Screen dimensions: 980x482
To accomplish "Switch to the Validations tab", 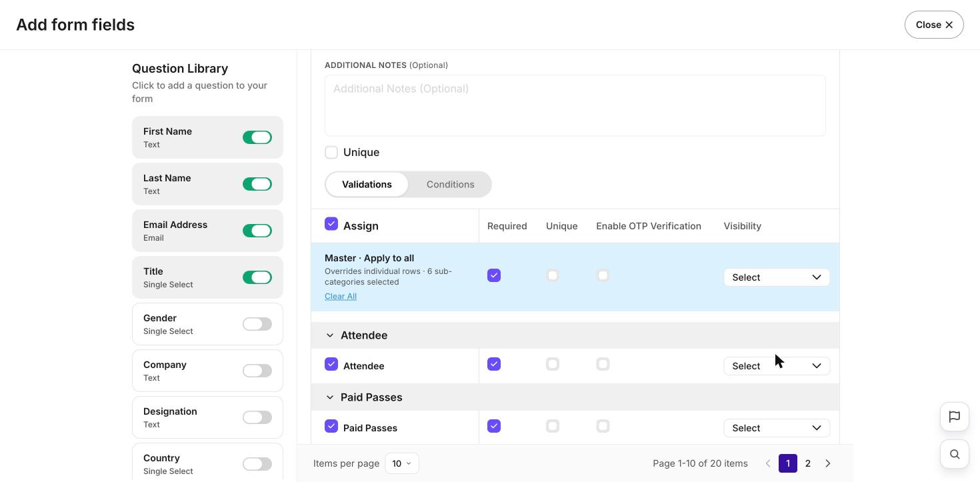I will (367, 185).
